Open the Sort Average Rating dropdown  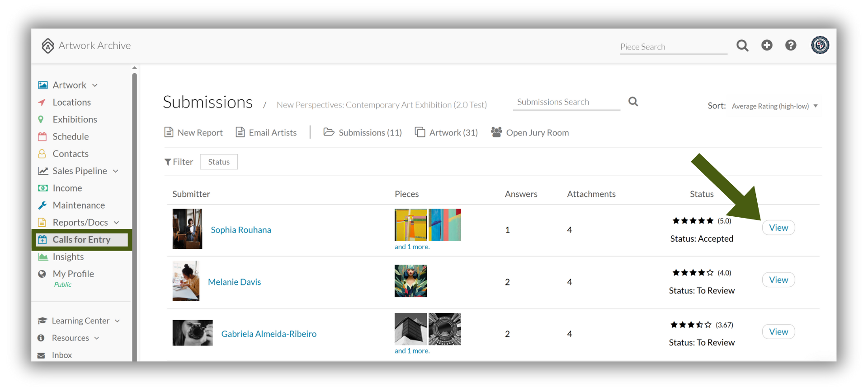point(775,106)
